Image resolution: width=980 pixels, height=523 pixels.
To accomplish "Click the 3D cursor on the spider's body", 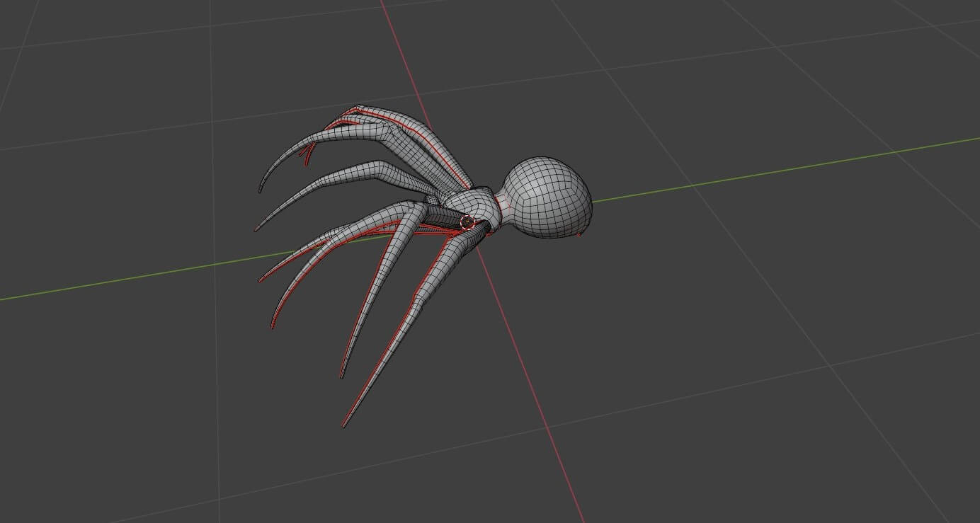I will pyautogui.click(x=467, y=222).
